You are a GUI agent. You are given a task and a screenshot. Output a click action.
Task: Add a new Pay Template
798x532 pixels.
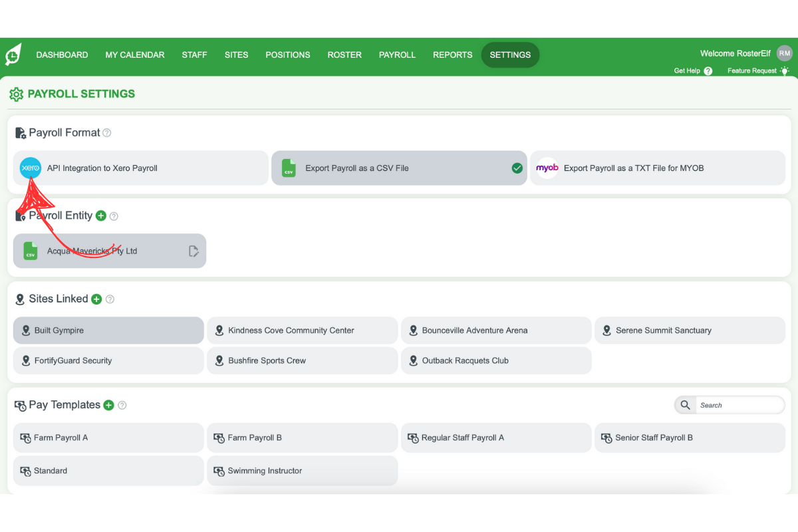pyautogui.click(x=109, y=405)
